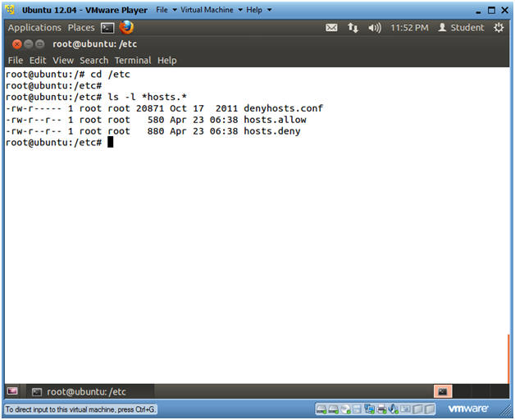This screenshot has width=515, height=420.
Task: Click the 20871 file size value
Action: pos(150,108)
